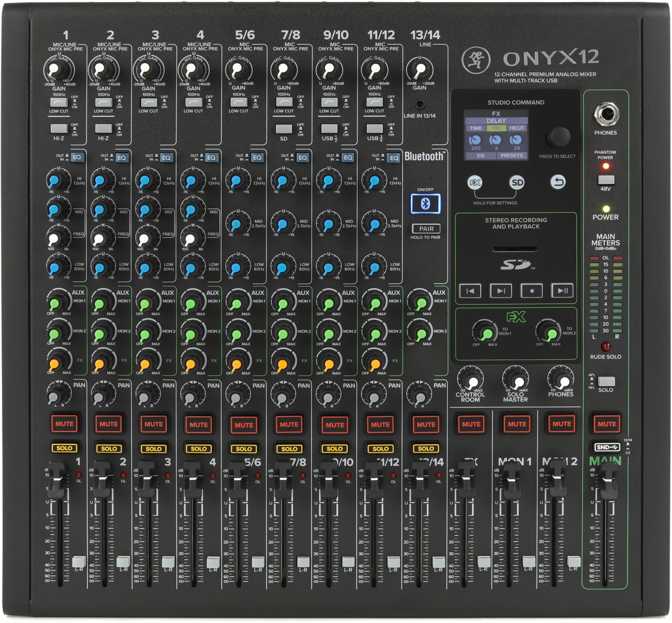672x623 pixels.
Task: Mute channel 5/6
Action: pos(244,425)
